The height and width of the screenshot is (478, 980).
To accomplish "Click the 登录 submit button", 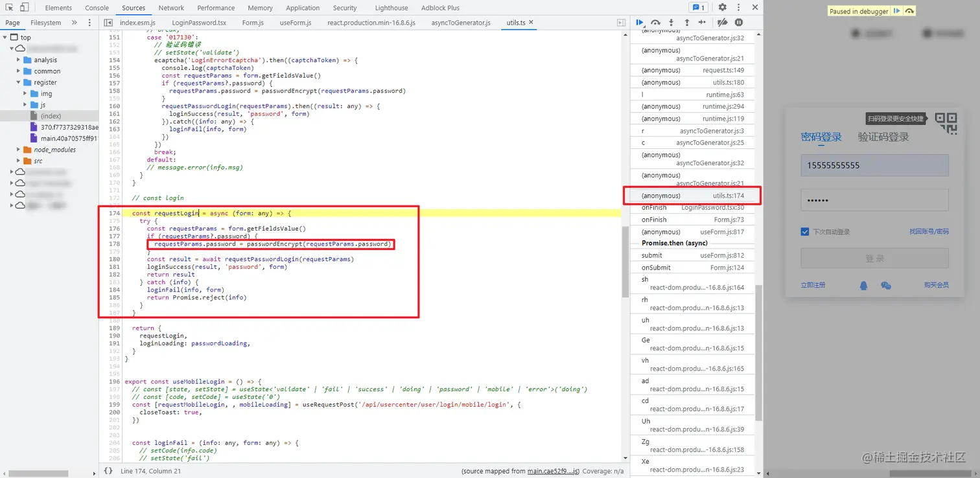I will tap(874, 258).
